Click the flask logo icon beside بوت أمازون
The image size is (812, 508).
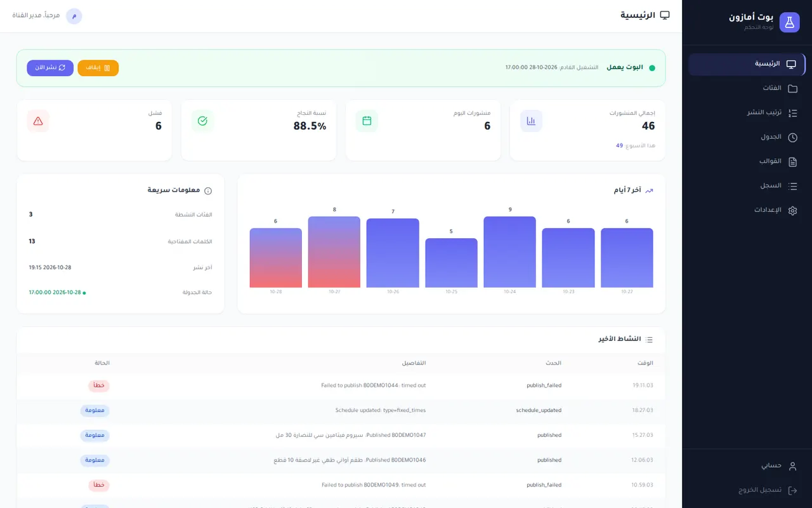tap(789, 22)
